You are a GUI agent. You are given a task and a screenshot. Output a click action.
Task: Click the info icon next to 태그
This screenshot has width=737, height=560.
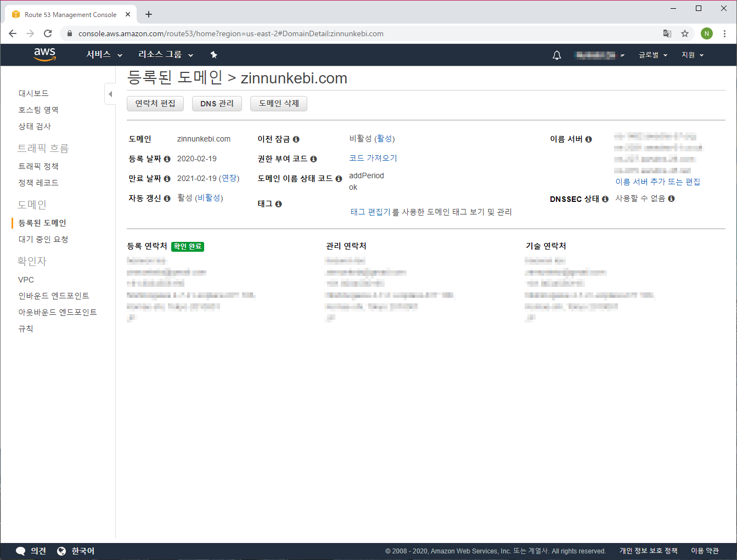pos(278,204)
